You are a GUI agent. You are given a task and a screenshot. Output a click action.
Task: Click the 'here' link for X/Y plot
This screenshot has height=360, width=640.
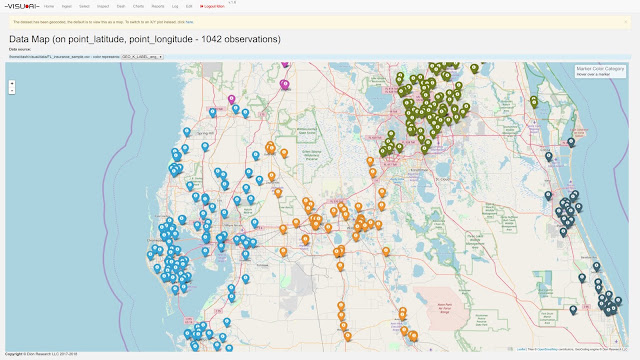coord(189,22)
